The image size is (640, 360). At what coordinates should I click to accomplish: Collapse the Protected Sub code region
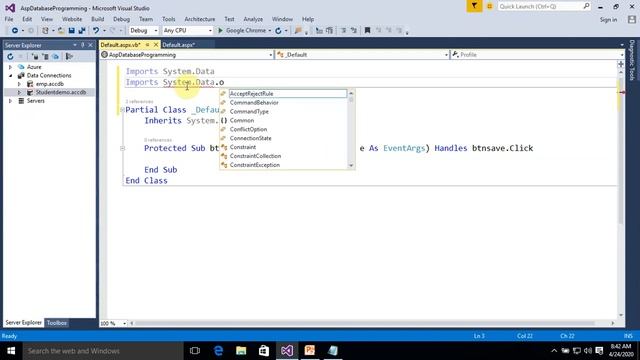click(122, 148)
